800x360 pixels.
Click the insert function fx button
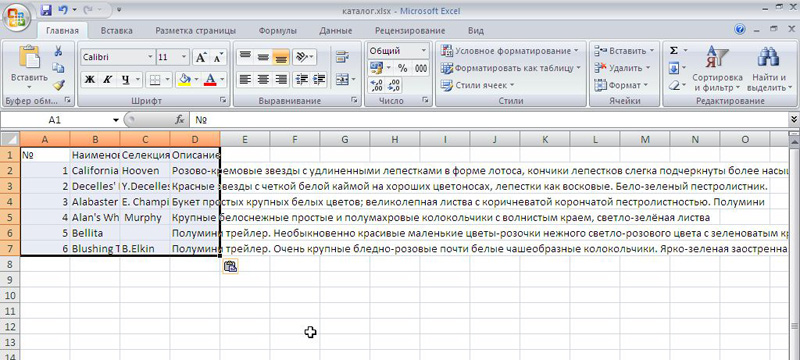pyautogui.click(x=180, y=120)
